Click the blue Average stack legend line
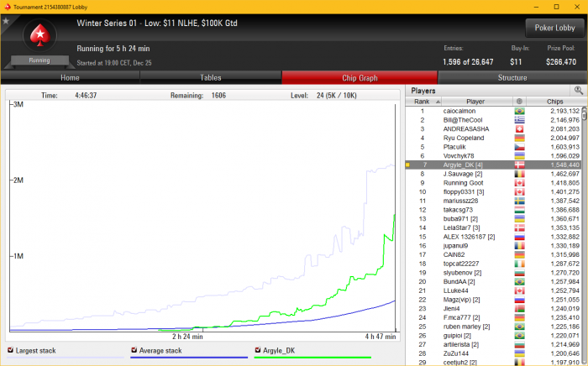Screen dimensions: 588x366 [189, 358]
